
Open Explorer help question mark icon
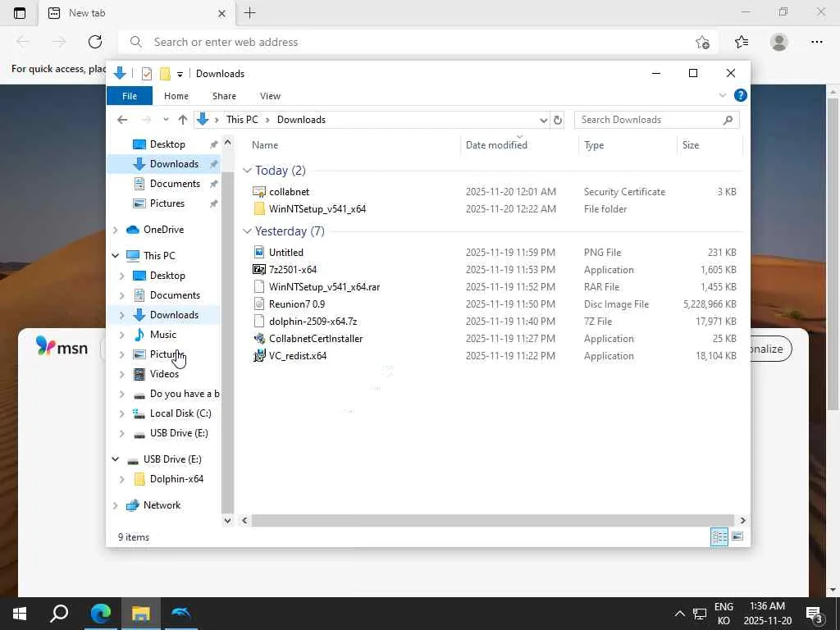click(741, 95)
